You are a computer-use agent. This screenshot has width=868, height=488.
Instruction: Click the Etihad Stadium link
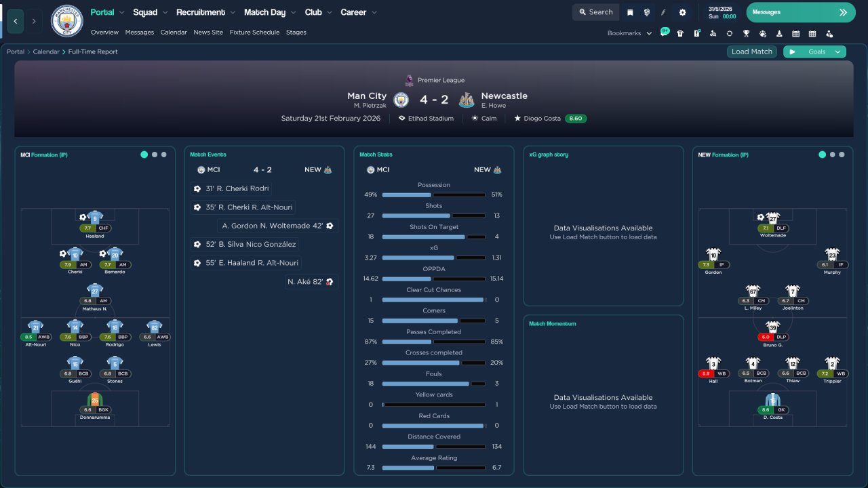(x=431, y=118)
